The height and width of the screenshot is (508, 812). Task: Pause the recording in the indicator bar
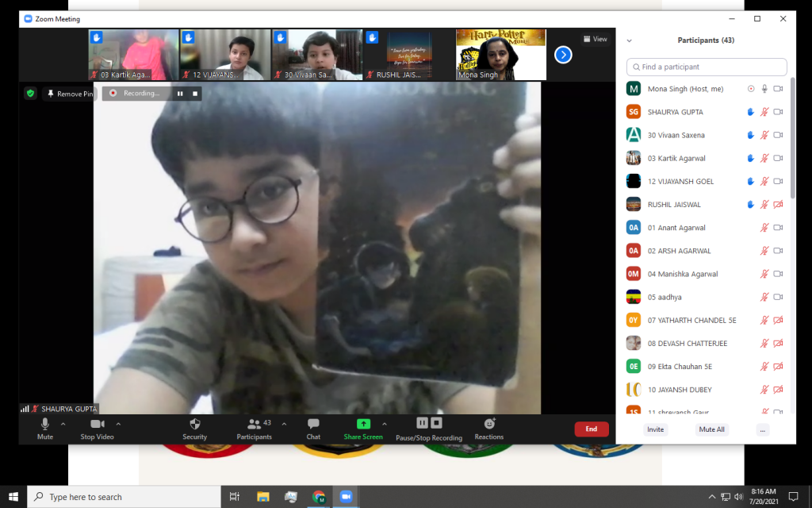180,93
